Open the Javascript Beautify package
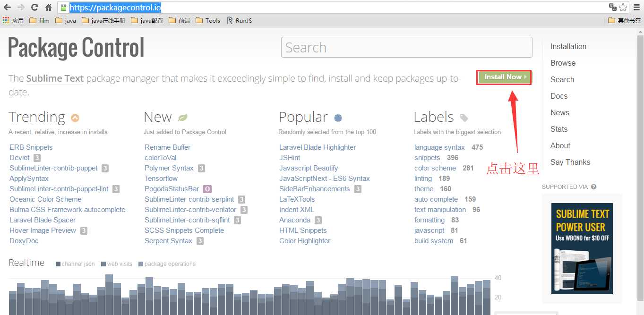This screenshot has width=644, height=315. click(x=309, y=168)
